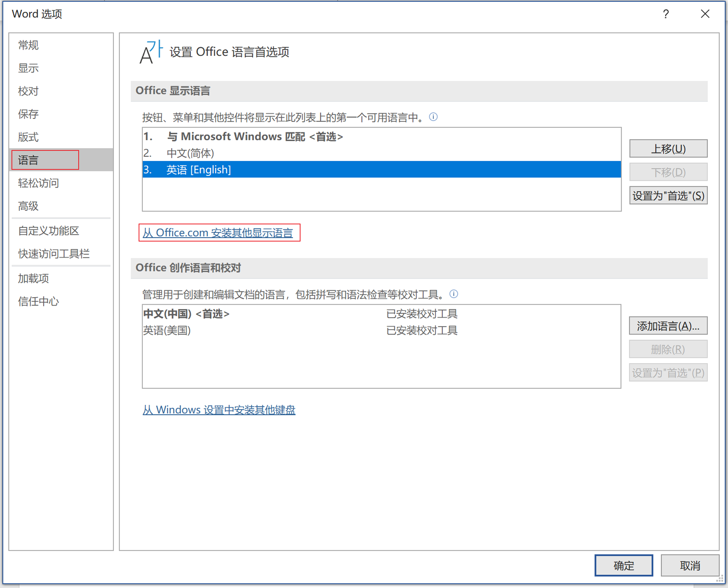Screen dimensions: 728x588
Task: Select 自定义功能区 in the sidebar
Action: click(48, 231)
